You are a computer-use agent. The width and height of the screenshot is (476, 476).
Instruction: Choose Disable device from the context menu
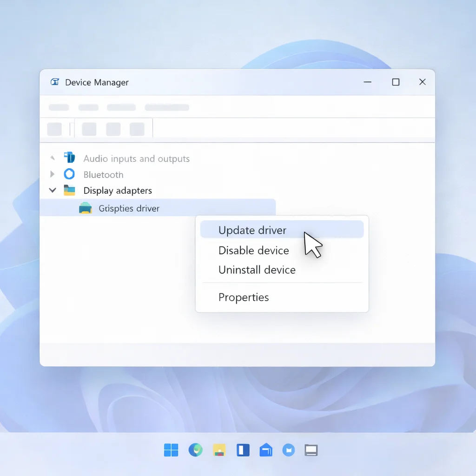coord(254,250)
